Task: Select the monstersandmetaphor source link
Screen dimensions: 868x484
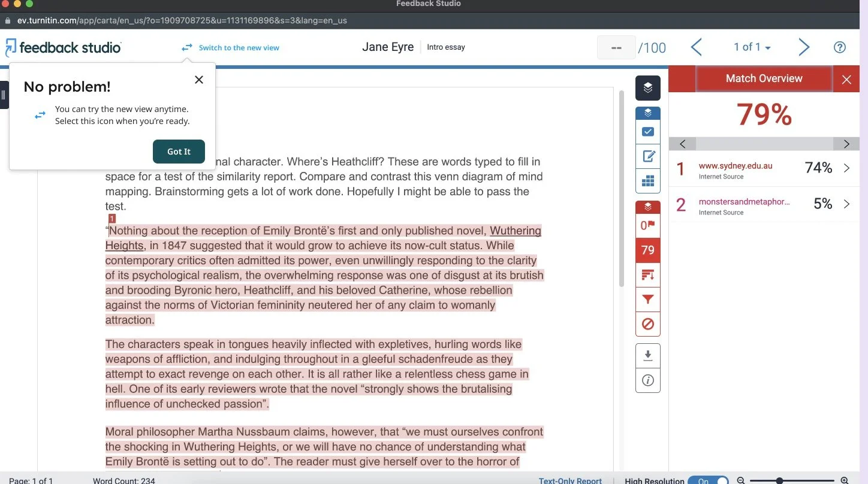Action: [x=744, y=202]
